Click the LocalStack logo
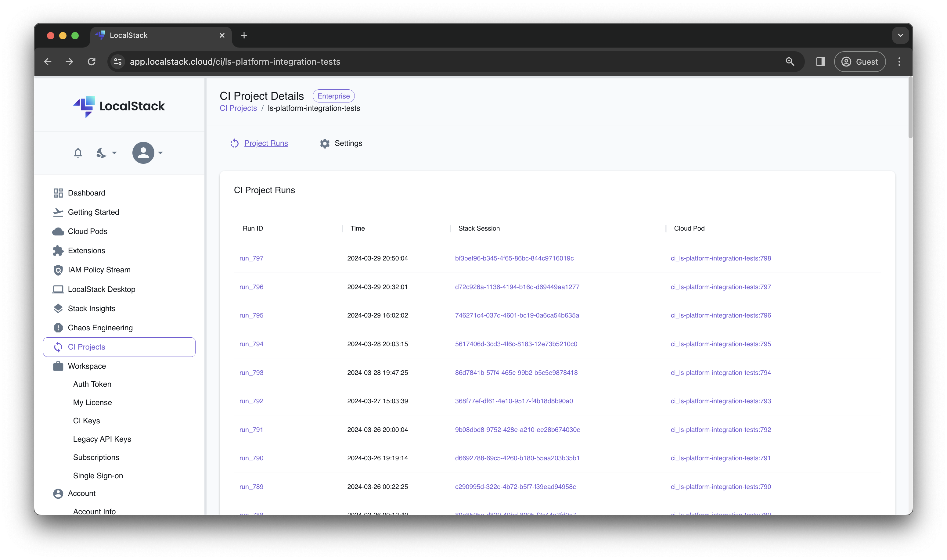This screenshot has height=560, width=947. 118,106
